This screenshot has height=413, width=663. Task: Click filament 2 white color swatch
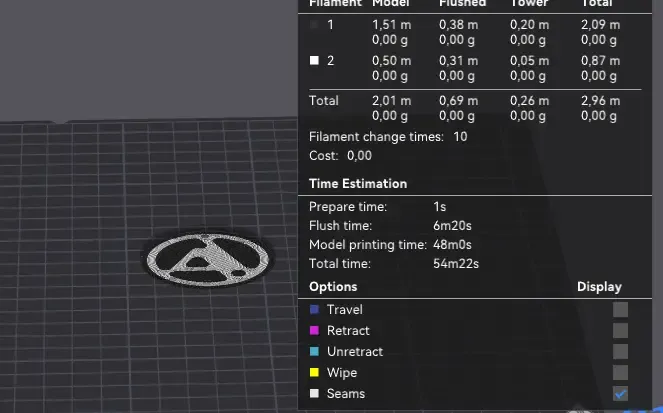point(314,60)
